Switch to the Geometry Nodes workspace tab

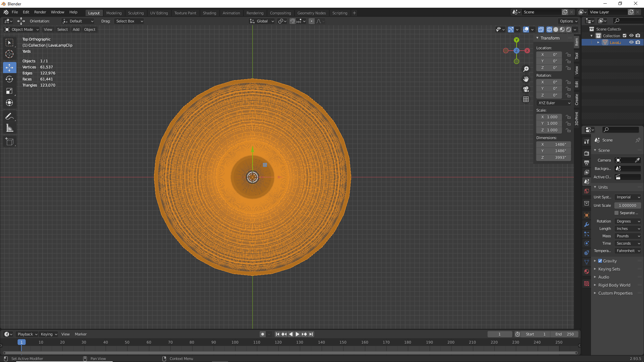312,13
